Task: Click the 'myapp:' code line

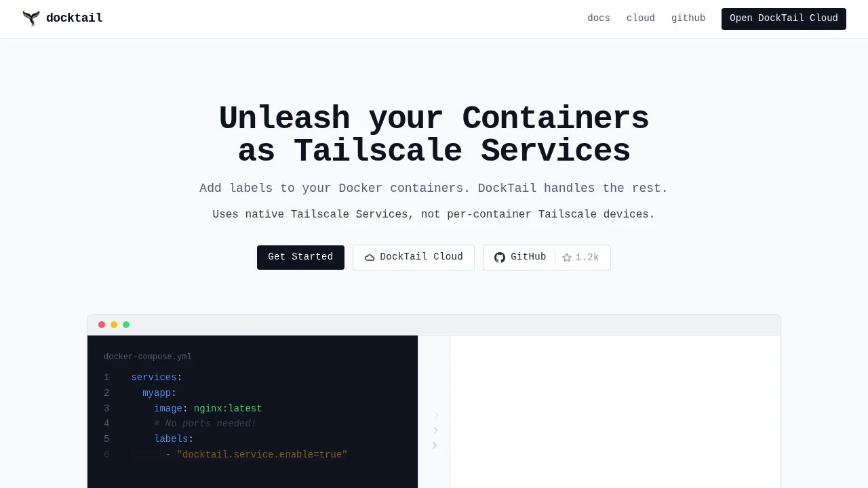Action: [159, 393]
